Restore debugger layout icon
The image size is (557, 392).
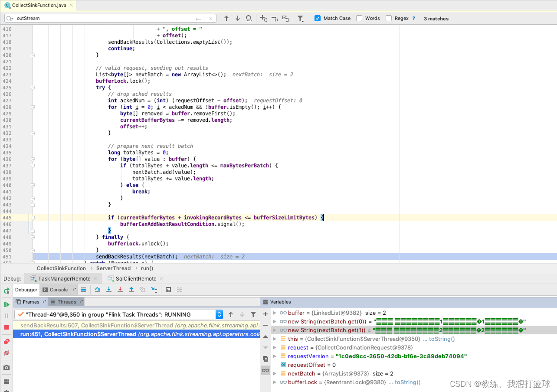(x=7, y=382)
